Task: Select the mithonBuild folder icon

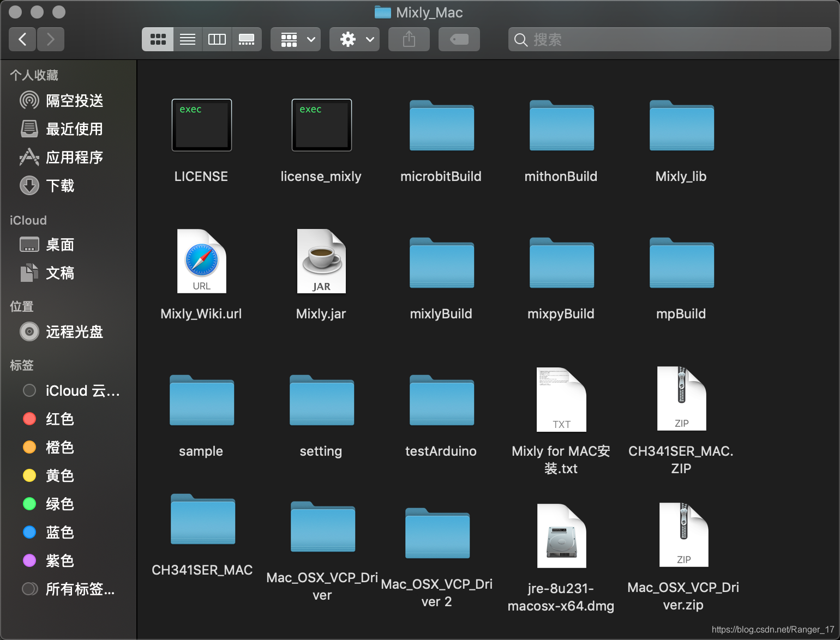Action: (562, 125)
